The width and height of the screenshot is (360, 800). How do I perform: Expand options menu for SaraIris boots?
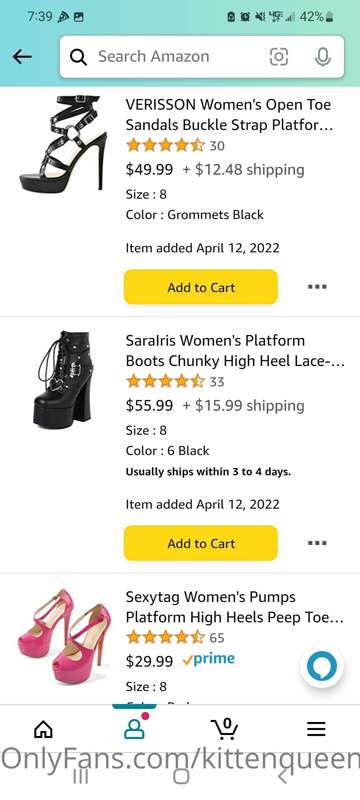click(x=317, y=543)
